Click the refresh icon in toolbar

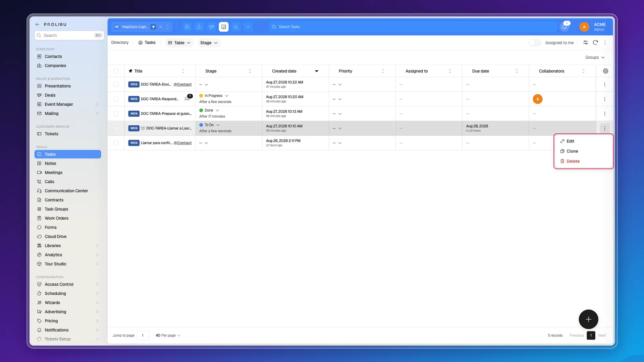click(x=595, y=43)
